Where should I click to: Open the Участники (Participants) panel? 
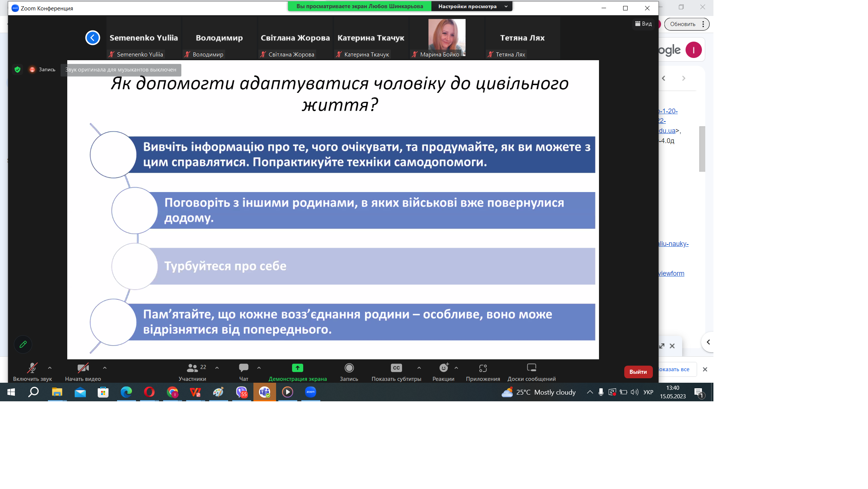[192, 372]
